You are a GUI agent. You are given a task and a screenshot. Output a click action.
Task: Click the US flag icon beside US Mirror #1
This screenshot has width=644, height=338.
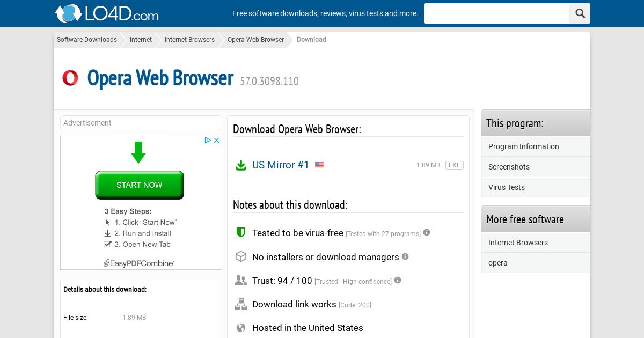click(319, 165)
